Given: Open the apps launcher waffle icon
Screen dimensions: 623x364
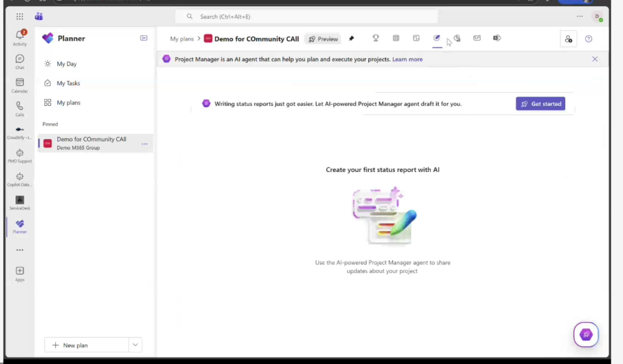Looking at the screenshot, I should (19, 16).
